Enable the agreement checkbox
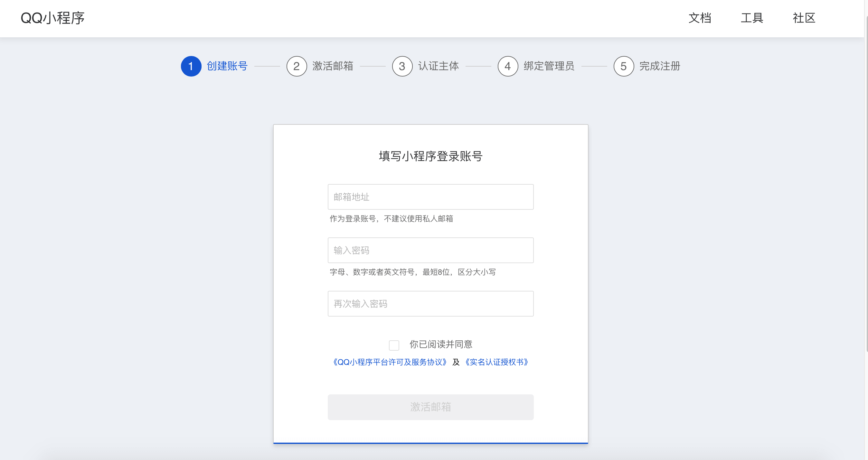Image resolution: width=868 pixels, height=460 pixels. (x=394, y=345)
